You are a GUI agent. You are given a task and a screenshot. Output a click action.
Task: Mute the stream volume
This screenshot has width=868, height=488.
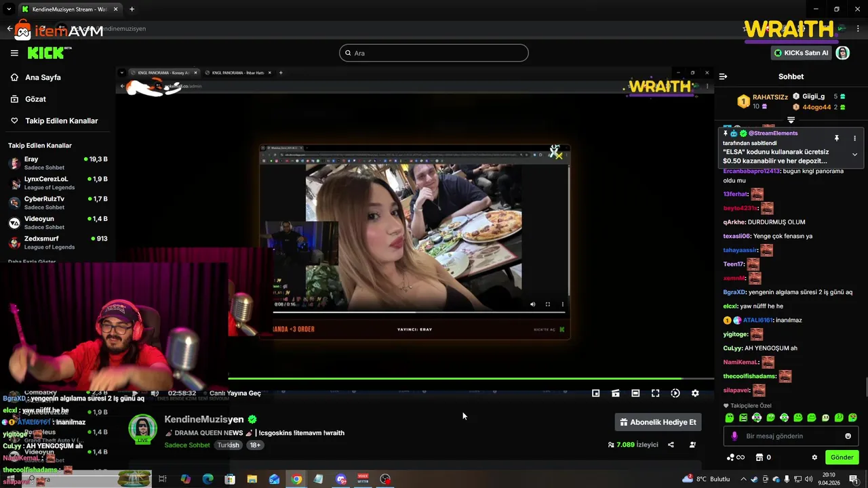pos(155,393)
